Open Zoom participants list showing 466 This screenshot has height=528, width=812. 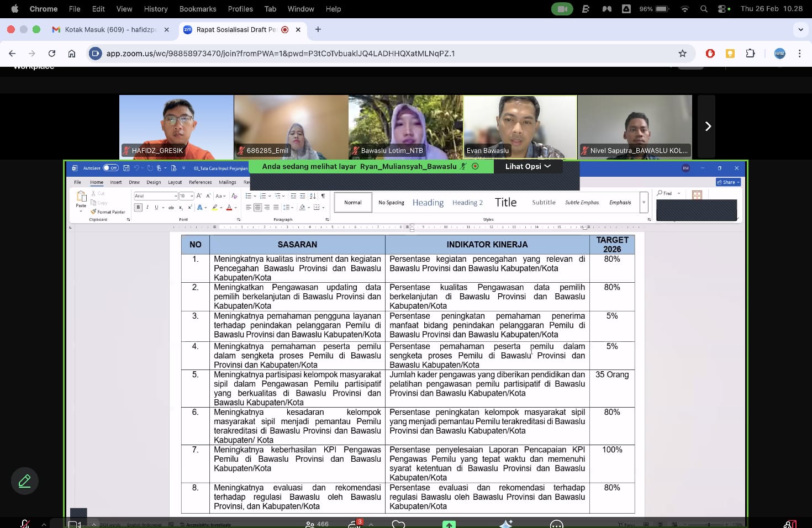point(317,524)
